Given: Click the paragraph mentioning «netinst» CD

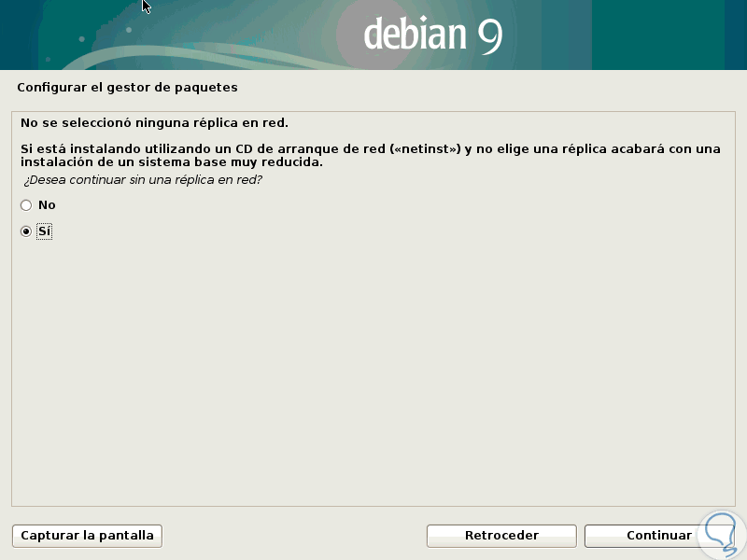Looking at the screenshot, I should (x=370, y=155).
